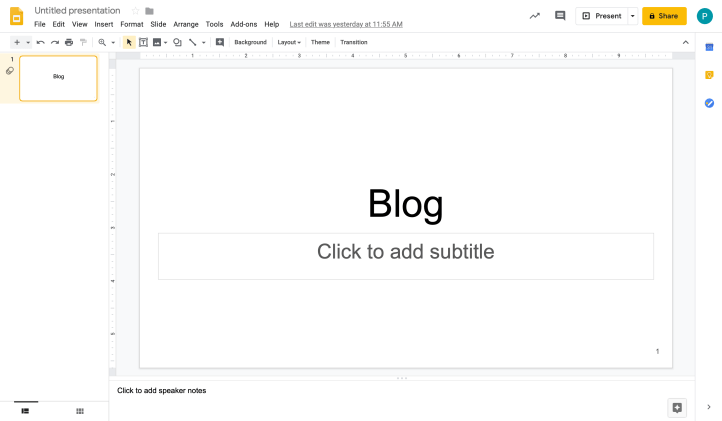Open the Insert menu
The height and width of the screenshot is (421, 722).
[104, 24]
